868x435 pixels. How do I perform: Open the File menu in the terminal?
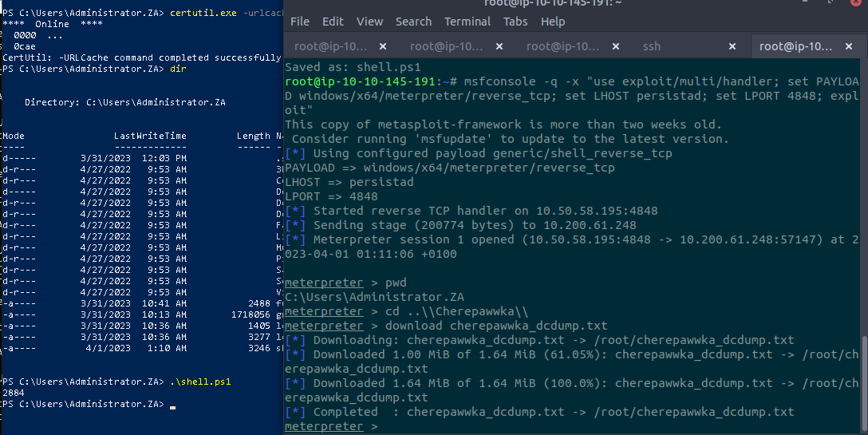[x=299, y=22]
